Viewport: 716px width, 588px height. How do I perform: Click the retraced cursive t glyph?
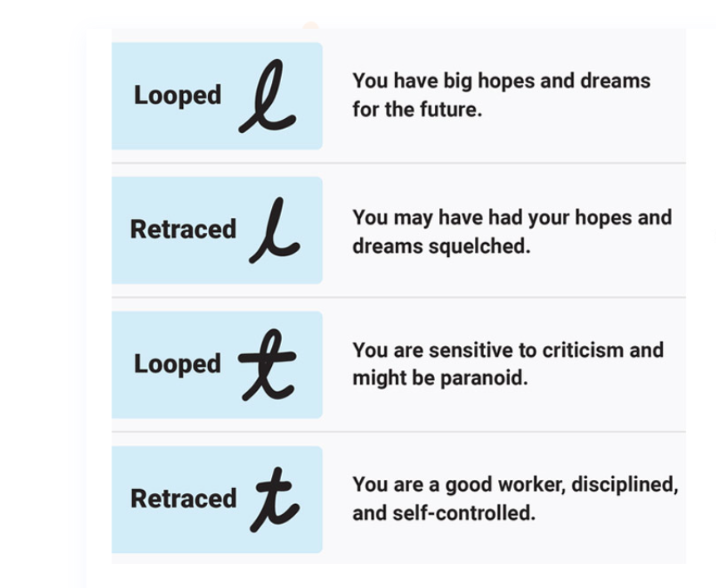(x=274, y=499)
